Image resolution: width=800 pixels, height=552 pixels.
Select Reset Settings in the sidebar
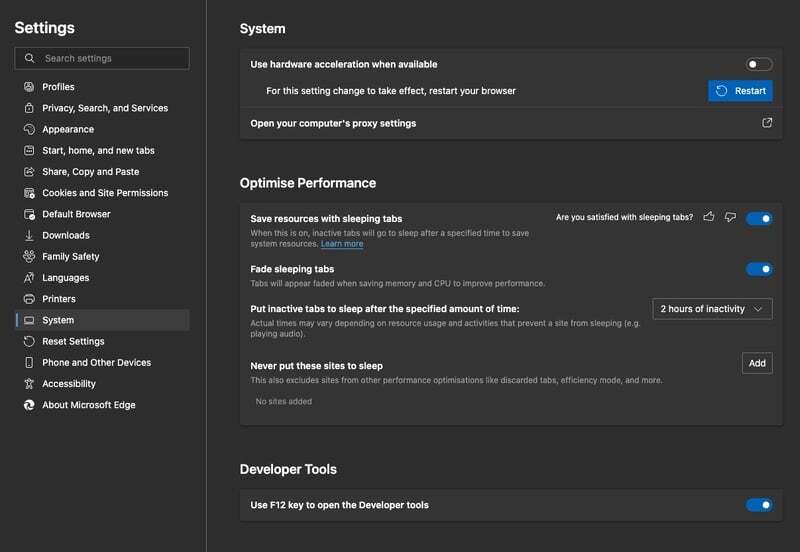click(73, 342)
